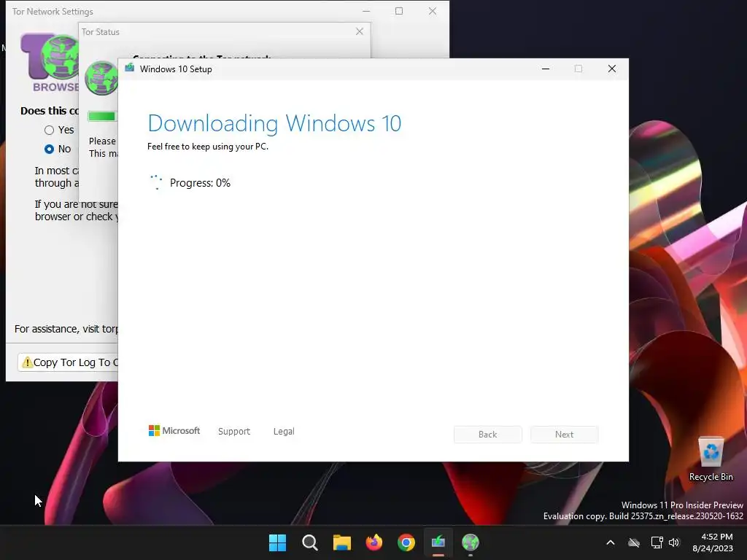Click the loading spinner beside Progress
Viewport: 747px width, 560px height.
click(156, 182)
